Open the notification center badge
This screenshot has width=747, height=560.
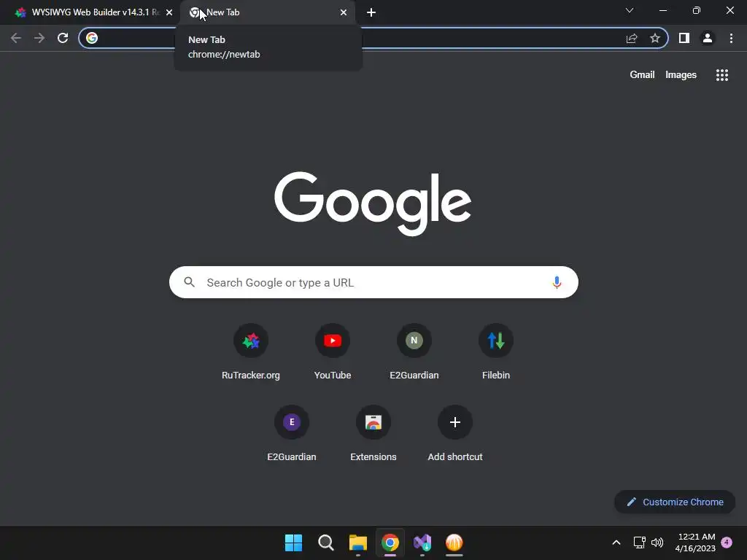[727, 542]
